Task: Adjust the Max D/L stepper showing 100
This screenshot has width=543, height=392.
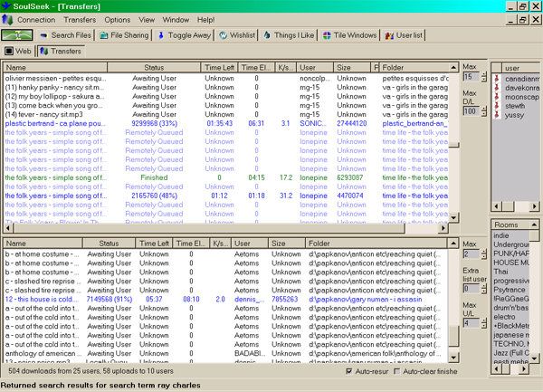Action: pos(484,111)
